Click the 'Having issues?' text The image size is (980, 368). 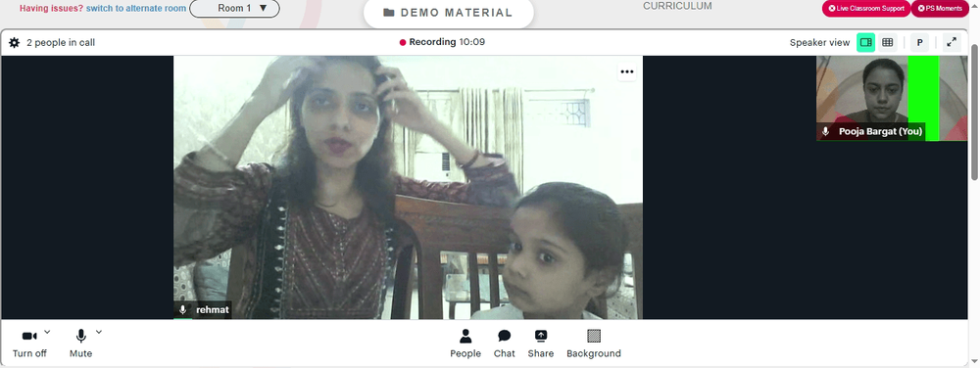(x=51, y=8)
